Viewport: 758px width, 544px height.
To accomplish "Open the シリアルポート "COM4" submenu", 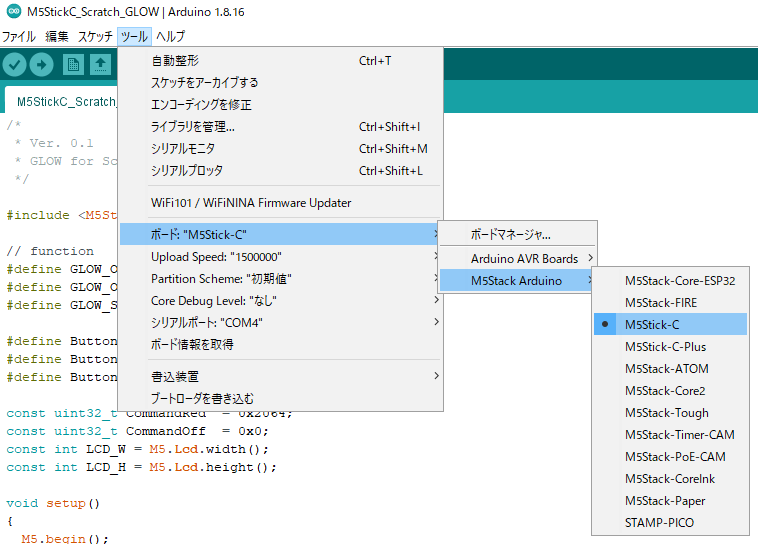I will point(281,323).
